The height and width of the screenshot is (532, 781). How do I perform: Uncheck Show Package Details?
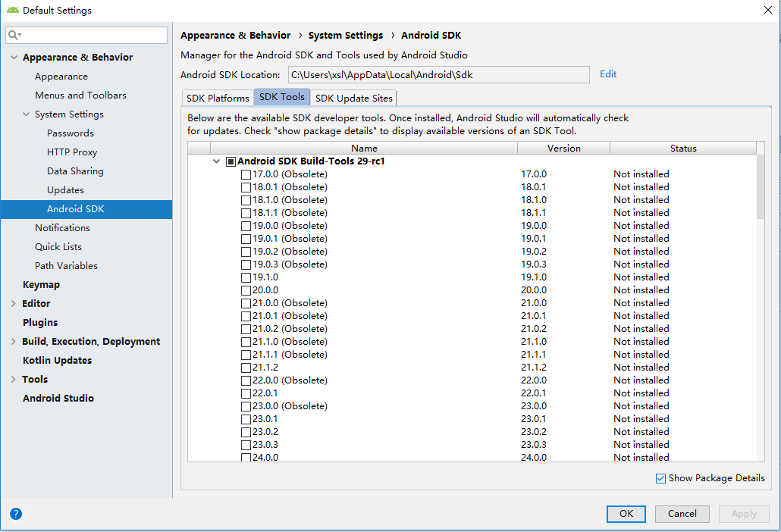pos(660,478)
